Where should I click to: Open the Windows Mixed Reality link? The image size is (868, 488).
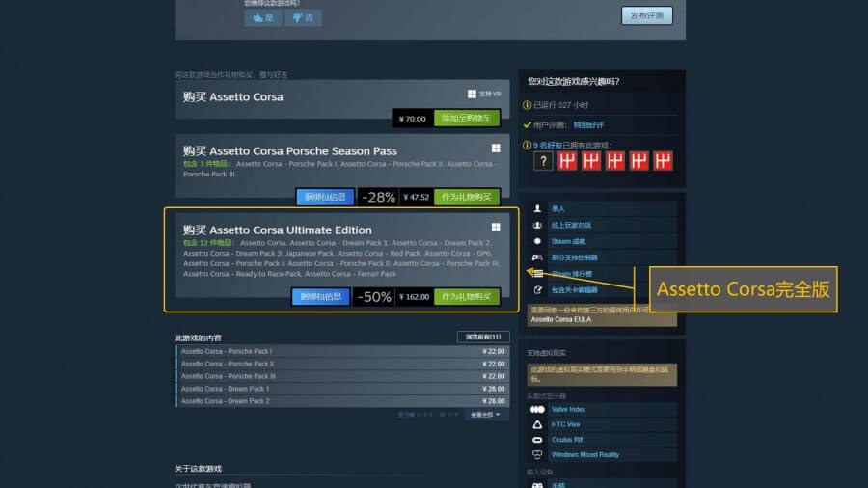[x=585, y=455]
